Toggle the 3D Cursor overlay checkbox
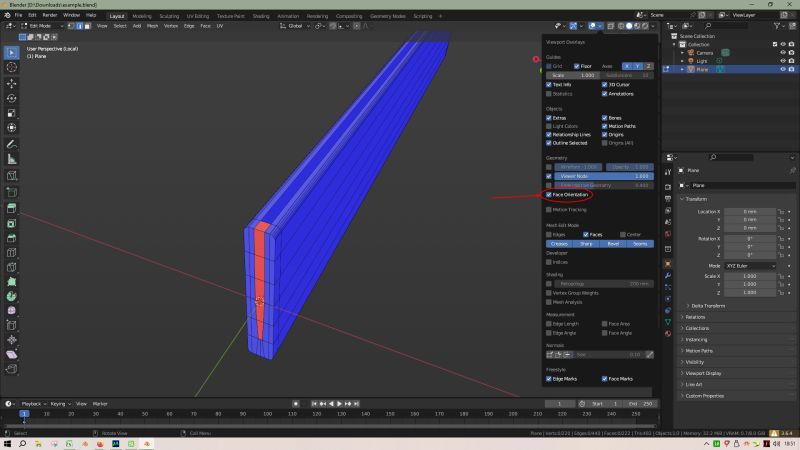Viewport: 800px width, 450px height. (x=605, y=85)
